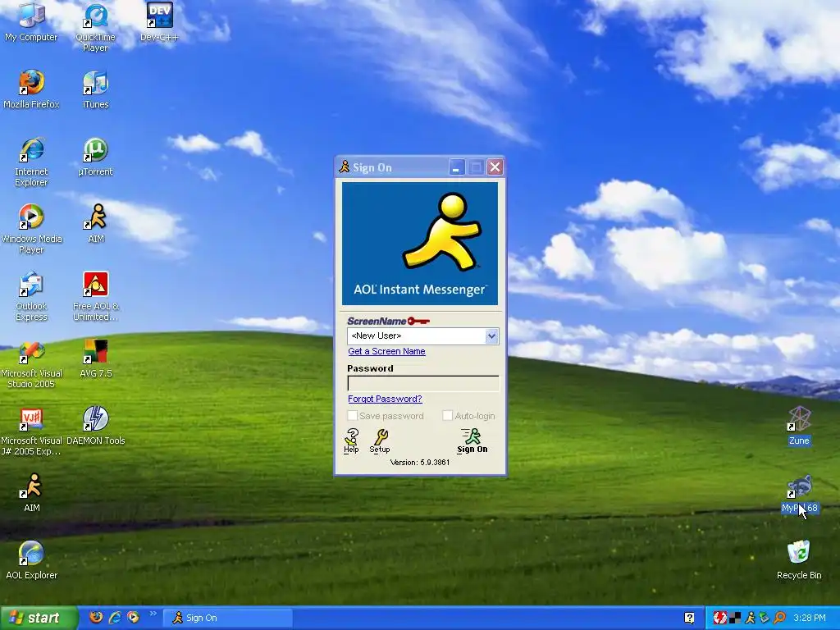
Task: Launch Windows Media Player from Quick Launch
Action: click(133, 617)
